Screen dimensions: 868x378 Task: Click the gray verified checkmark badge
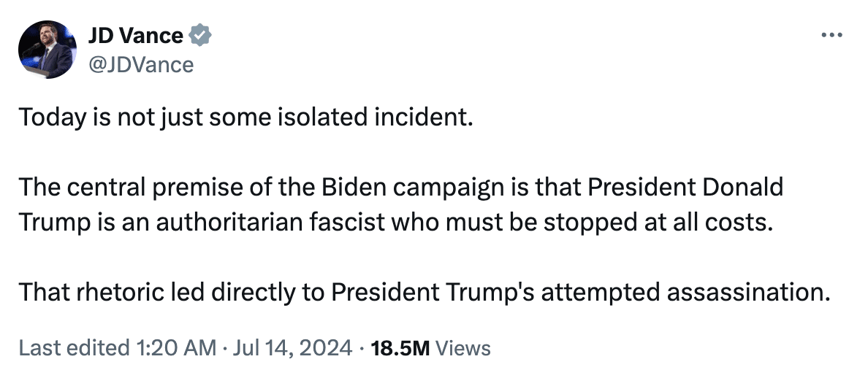pos(200,35)
